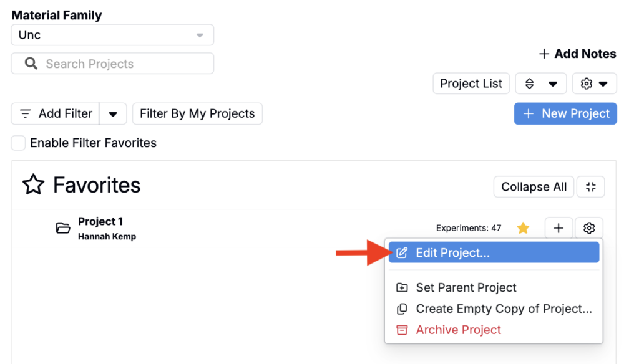Focus the Search Projects input field

click(x=112, y=64)
